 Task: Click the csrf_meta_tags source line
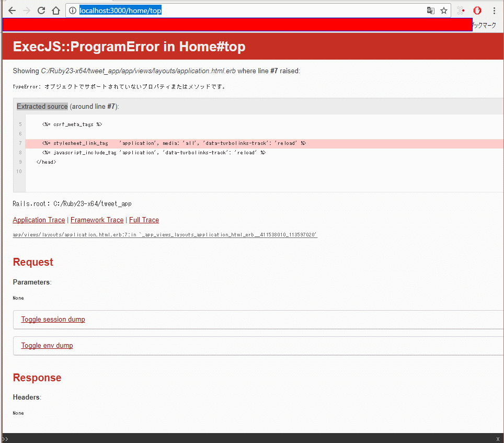pos(72,124)
